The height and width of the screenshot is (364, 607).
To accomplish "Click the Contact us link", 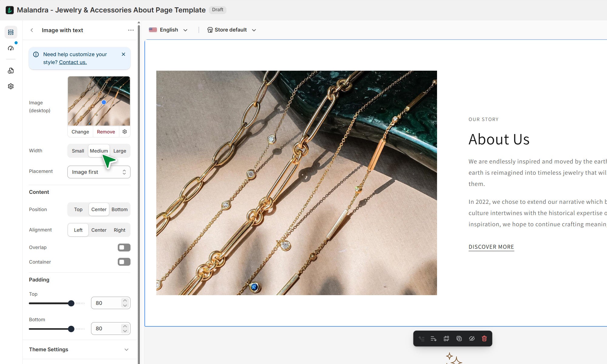I will click(x=73, y=62).
